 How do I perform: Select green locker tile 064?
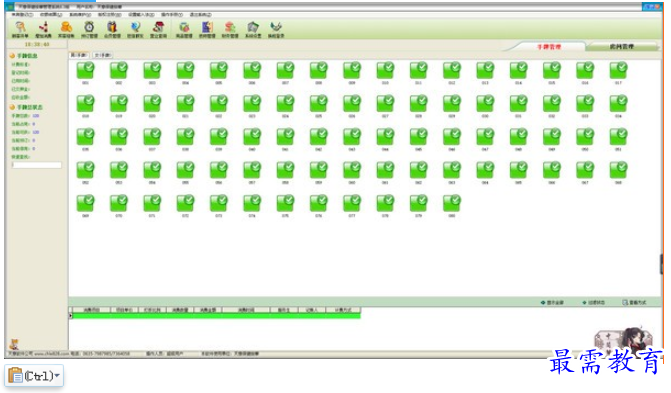pyautogui.click(x=485, y=170)
